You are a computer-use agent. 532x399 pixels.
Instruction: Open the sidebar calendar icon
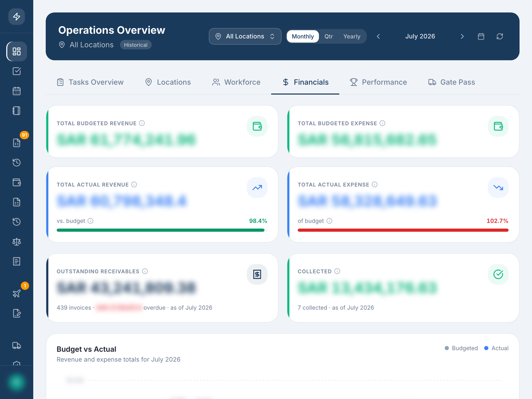click(x=17, y=91)
